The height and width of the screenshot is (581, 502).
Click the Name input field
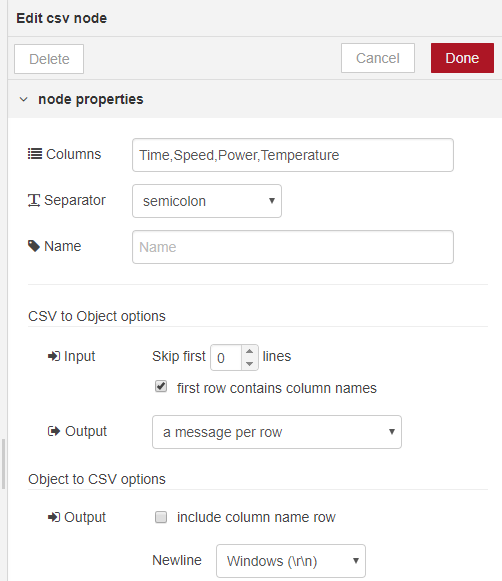(293, 247)
